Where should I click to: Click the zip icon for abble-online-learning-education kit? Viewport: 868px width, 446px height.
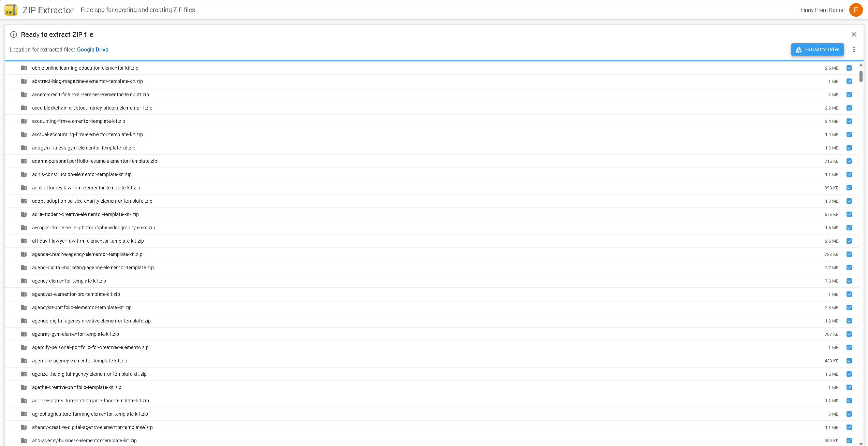coord(24,68)
